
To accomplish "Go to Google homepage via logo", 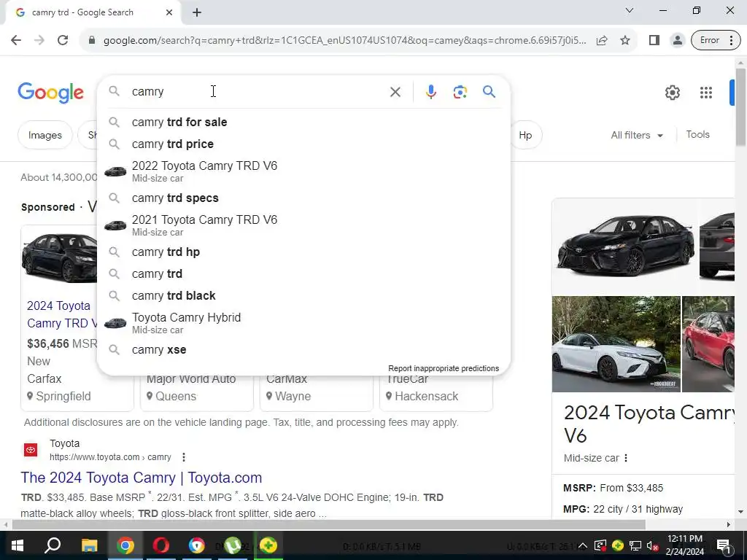I will (50, 93).
